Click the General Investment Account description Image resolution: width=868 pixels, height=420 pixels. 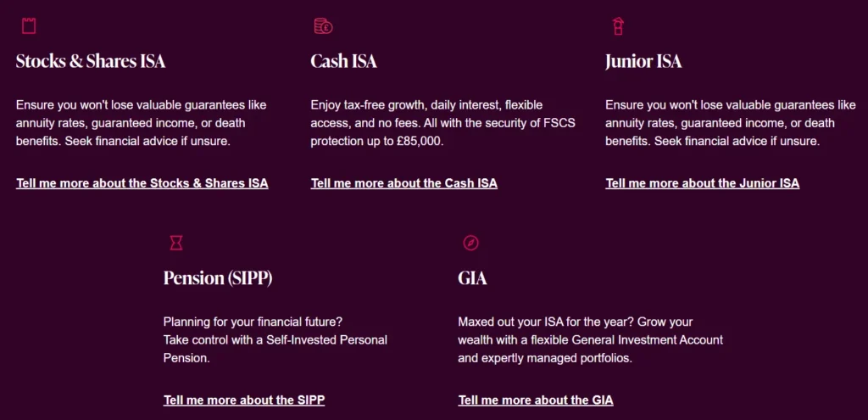click(x=590, y=339)
